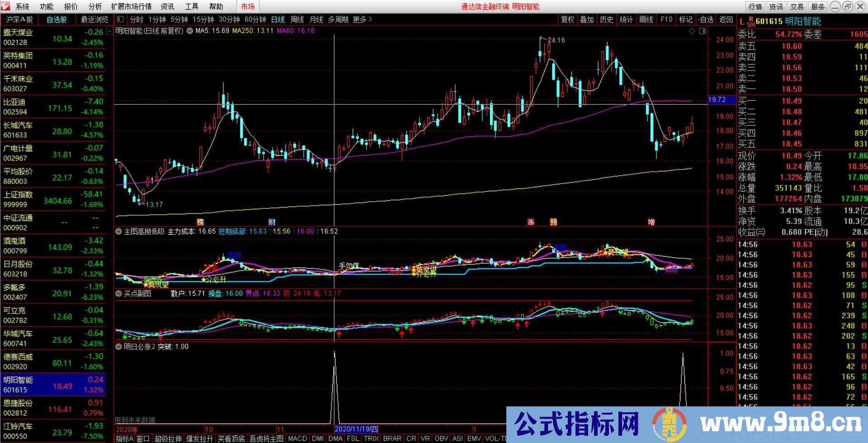
Task: Click the 复权 toolbar button
Action: click(568, 19)
